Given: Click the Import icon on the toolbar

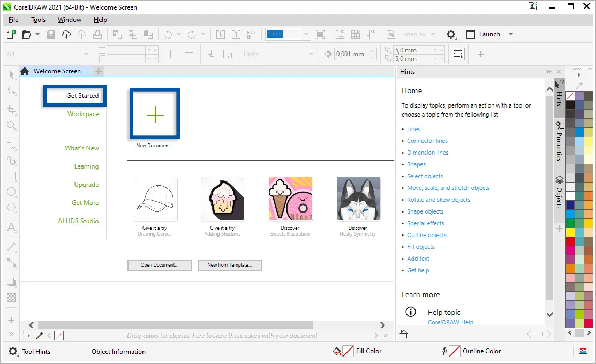Looking at the screenshot, I should [x=220, y=34].
